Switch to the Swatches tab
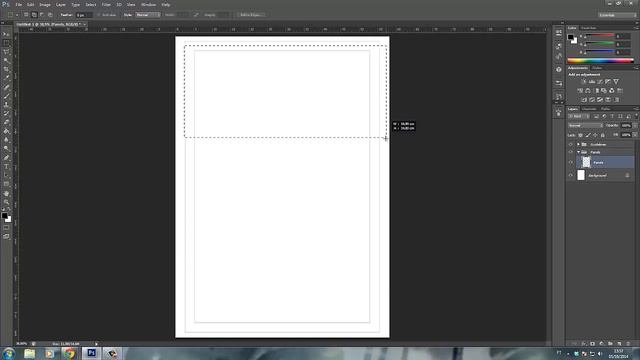640x360 pixels. point(588,28)
